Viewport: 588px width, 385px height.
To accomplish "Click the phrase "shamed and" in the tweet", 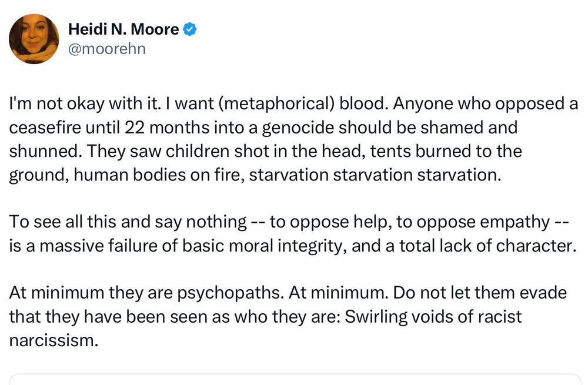I will pos(469,128).
